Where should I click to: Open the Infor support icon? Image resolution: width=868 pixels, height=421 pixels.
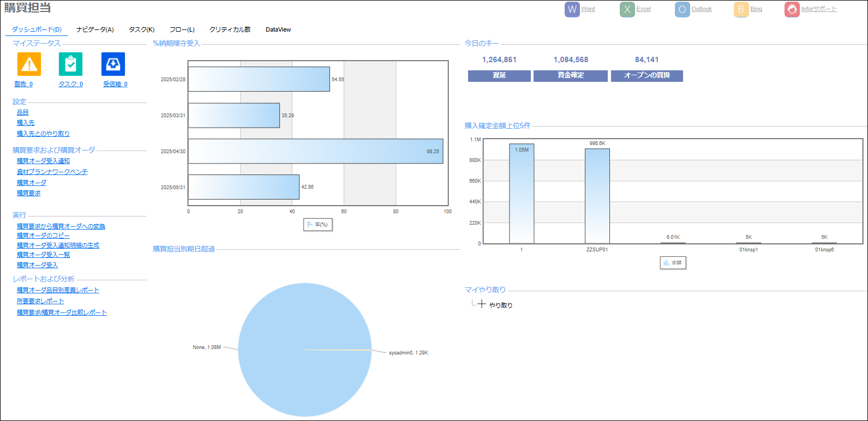tap(792, 9)
